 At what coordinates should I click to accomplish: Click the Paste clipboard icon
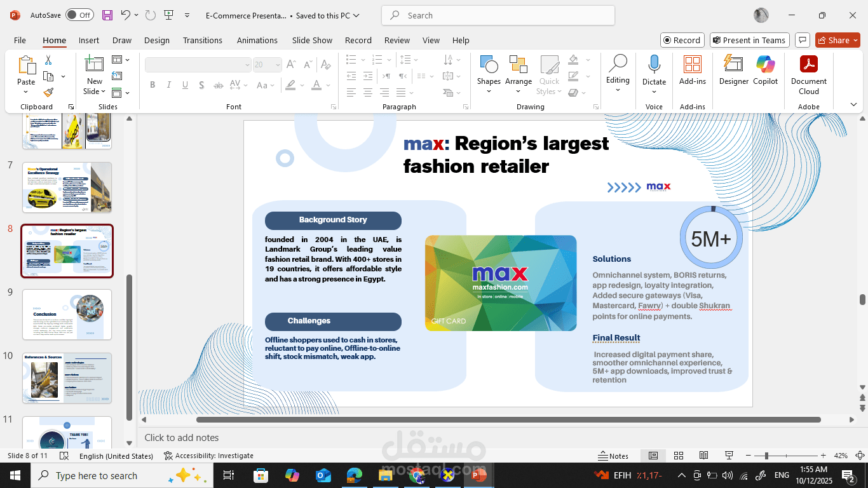click(x=26, y=65)
